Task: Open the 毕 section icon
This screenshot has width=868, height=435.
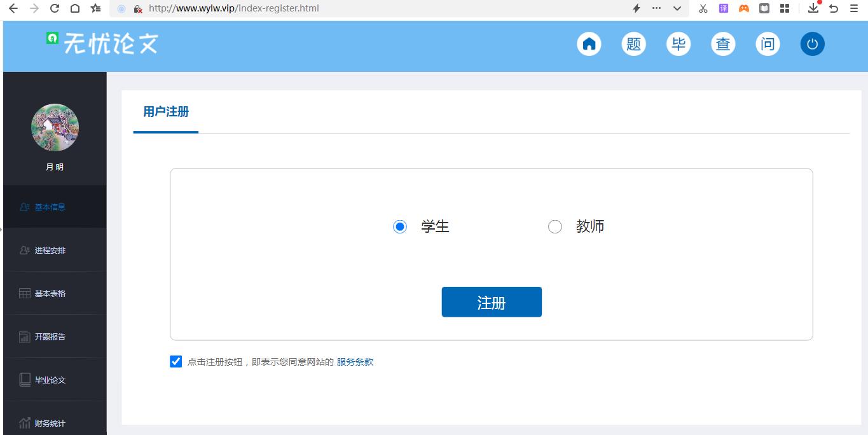Action: coord(678,44)
